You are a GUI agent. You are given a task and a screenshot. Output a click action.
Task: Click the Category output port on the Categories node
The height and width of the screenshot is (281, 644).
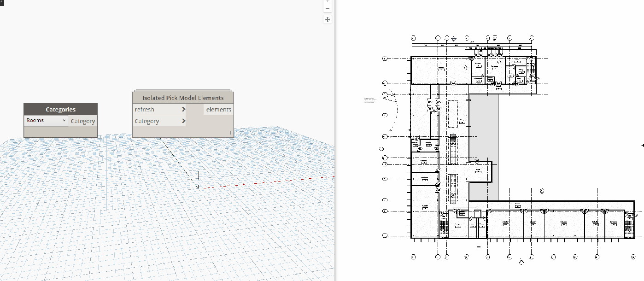(x=83, y=121)
